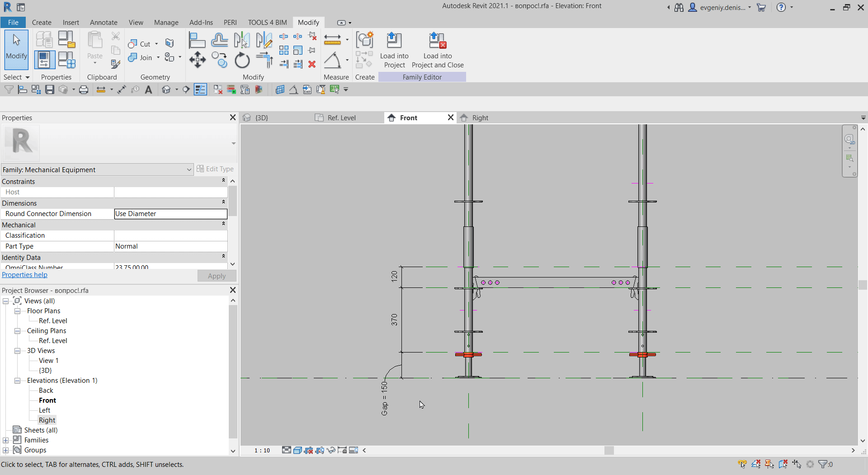Click Load into Project icon
This screenshot has width=868, height=475.
point(394,41)
